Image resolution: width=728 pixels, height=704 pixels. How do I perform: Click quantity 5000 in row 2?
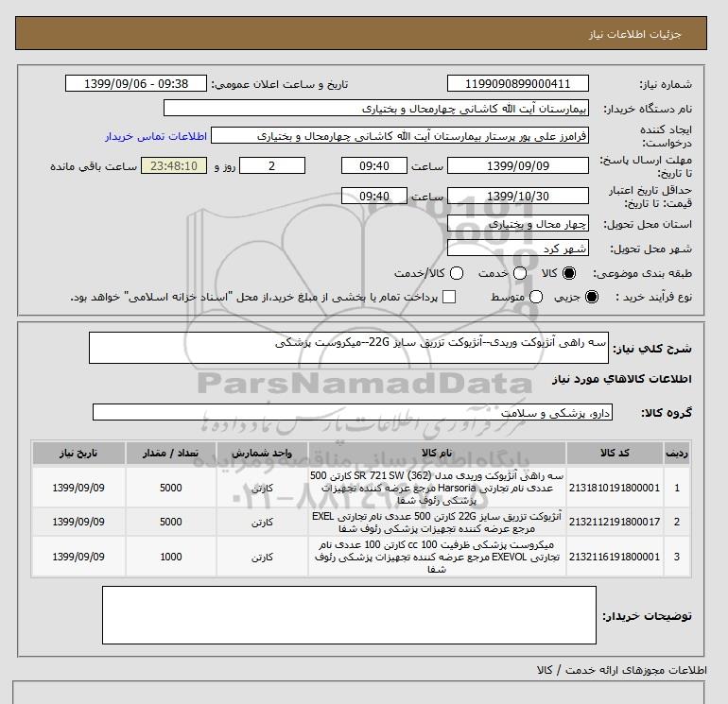click(171, 522)
